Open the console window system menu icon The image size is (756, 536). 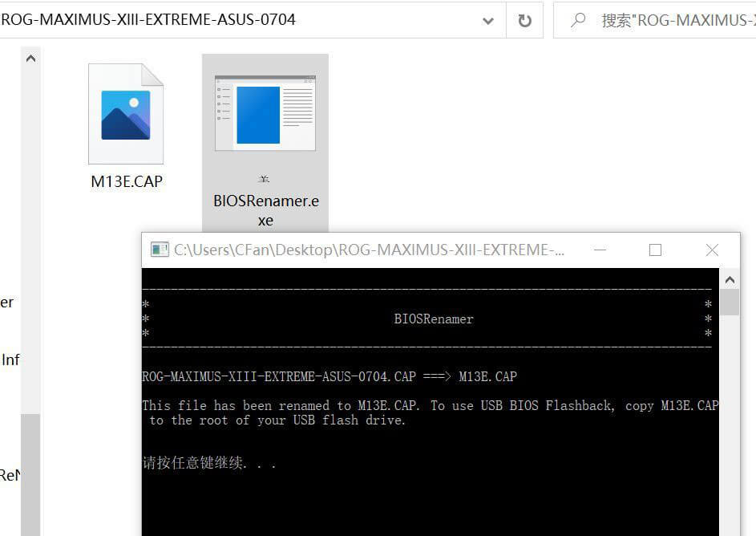point(160,250)
